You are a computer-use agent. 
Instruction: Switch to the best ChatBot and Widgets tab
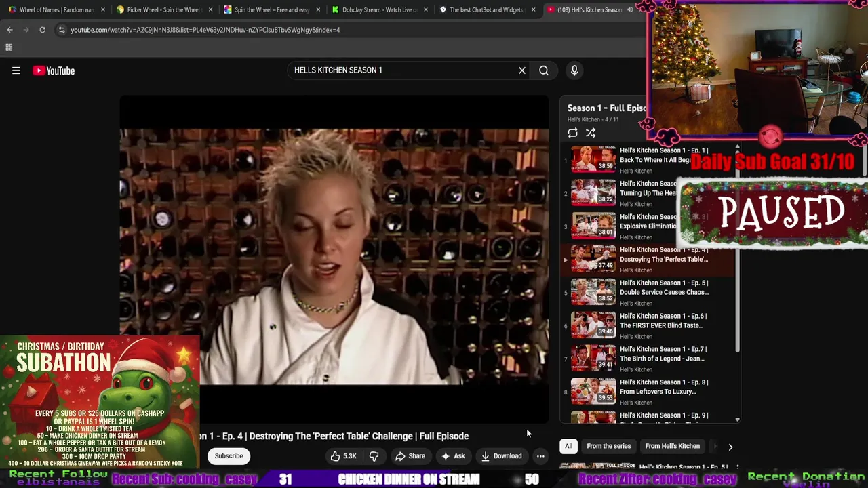click(x=487, y=10)
